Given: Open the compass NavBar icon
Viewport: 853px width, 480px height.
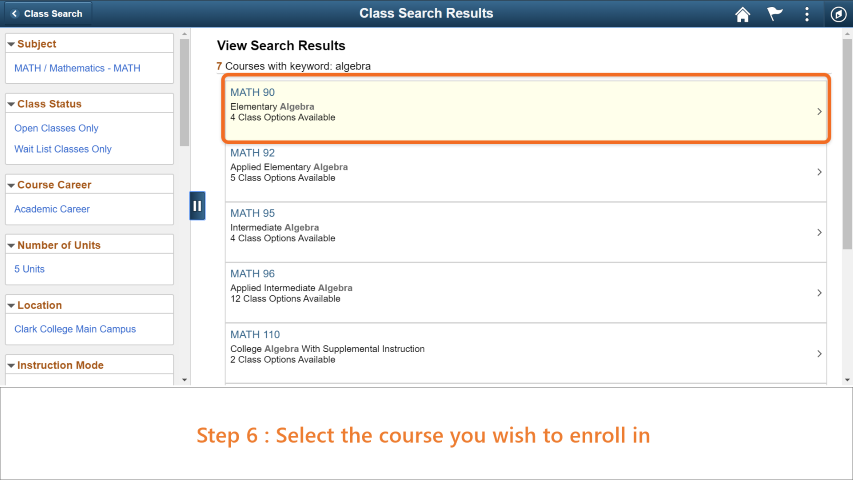Looking at the screenshot, I should [838, 14].
